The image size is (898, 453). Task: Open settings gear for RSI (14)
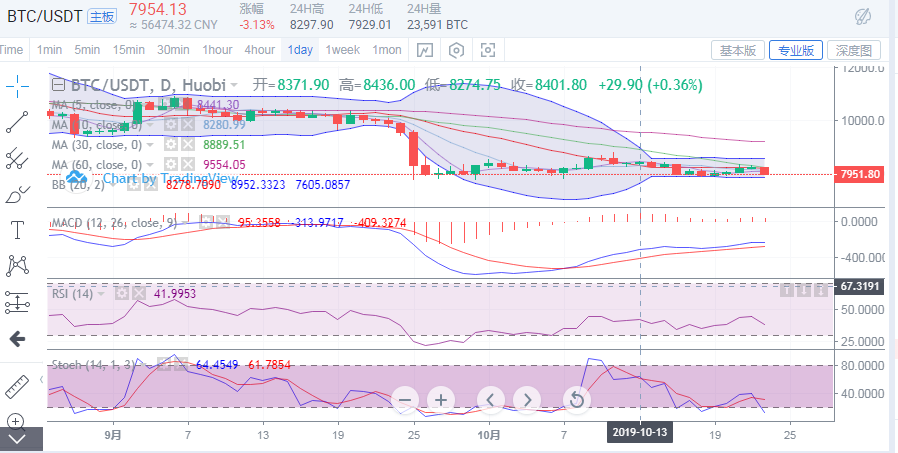121,294
